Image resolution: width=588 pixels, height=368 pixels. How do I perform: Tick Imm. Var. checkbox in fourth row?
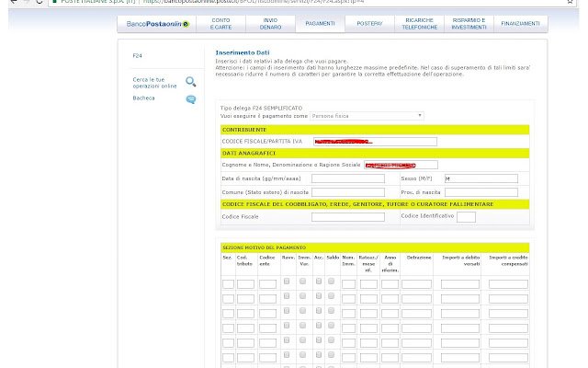pos(302,325)
